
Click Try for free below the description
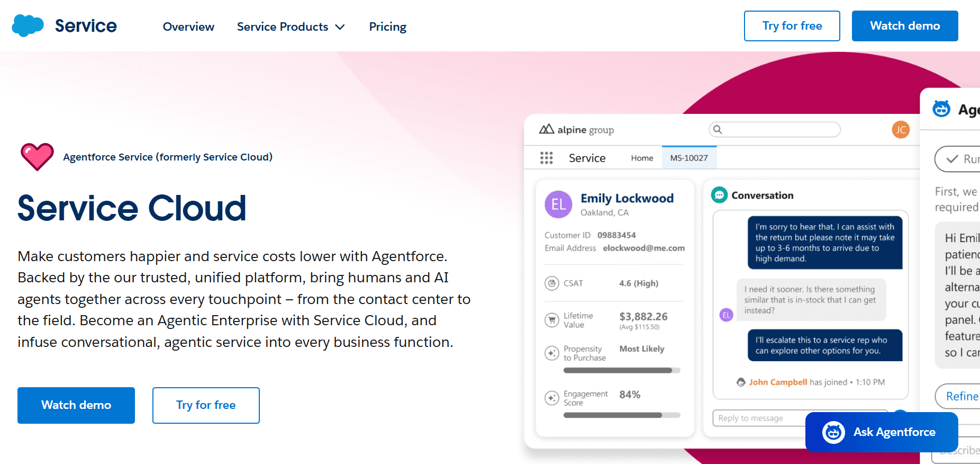206,405
